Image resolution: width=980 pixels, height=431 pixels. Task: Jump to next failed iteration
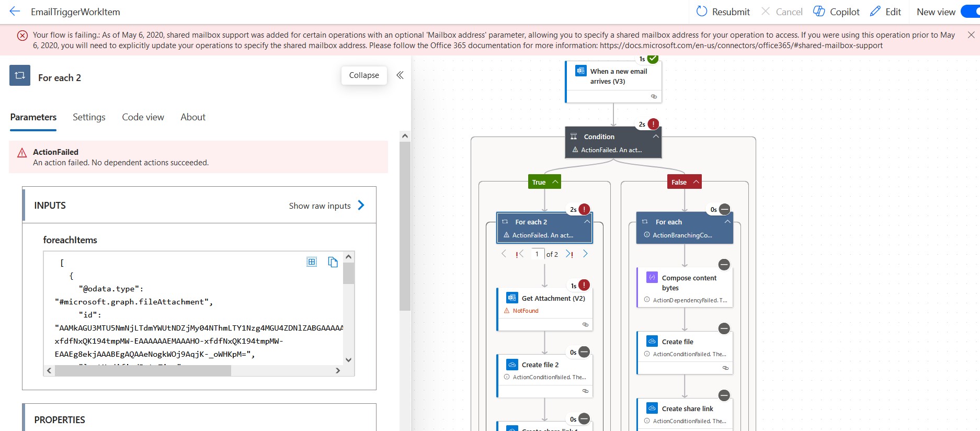click(x=569, y=254)
